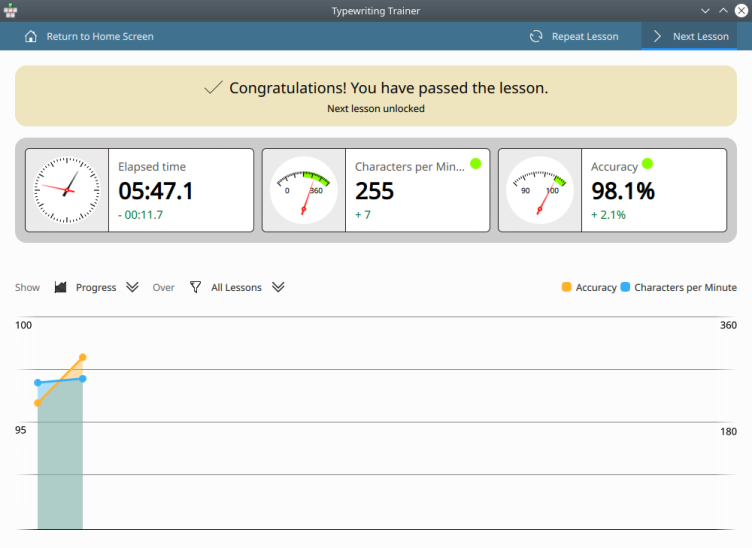Screen dimensions: 752x548
Task: Click the Repeat Lesson circular arrows icon
Action: [x=537, y=37]
